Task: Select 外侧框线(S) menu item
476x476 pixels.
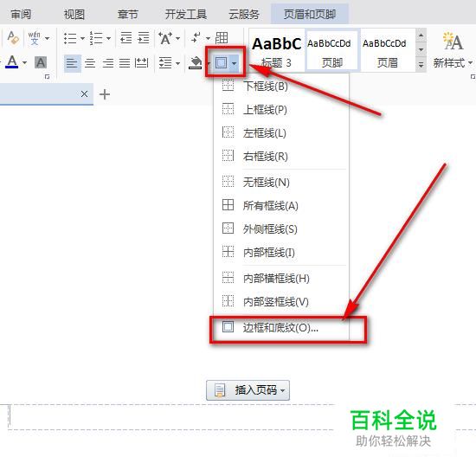Action: 281,228
